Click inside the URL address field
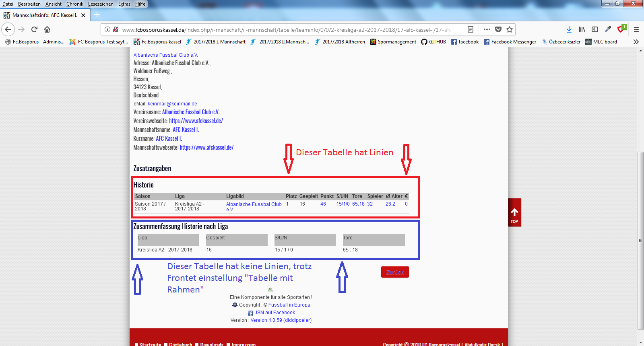 [x=286, y=30]
